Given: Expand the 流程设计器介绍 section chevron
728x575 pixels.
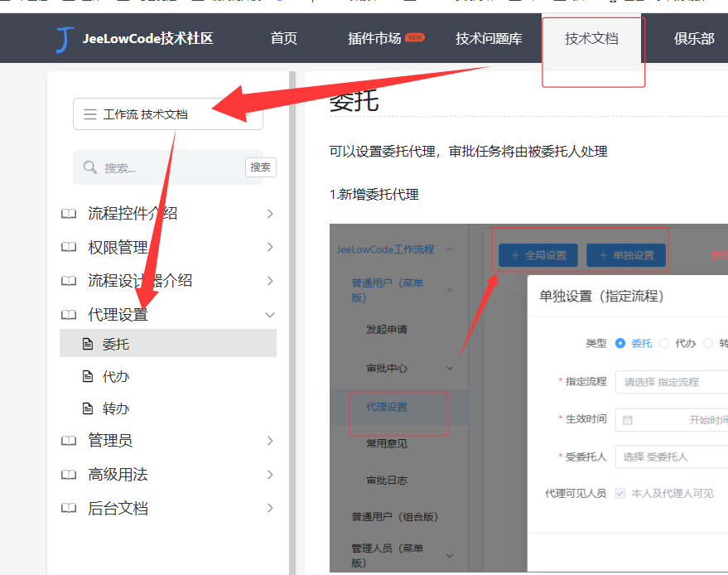Looking at the screenshot, I should pyautogui.click(x=269, y=282).
